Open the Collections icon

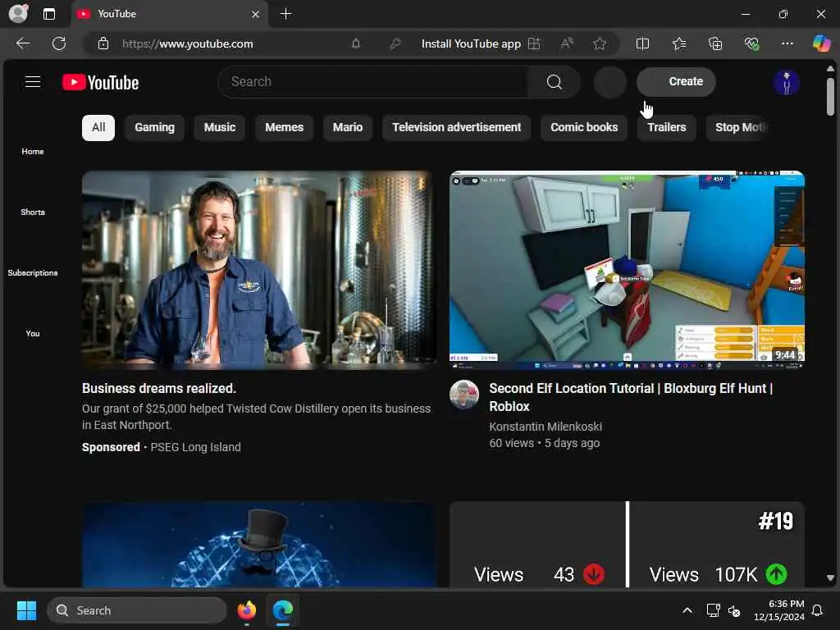pos(715,44)
